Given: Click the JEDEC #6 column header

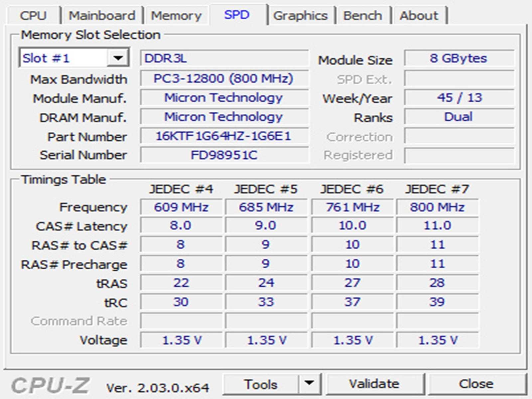Looking at the screenshot, I should [352, 189].
